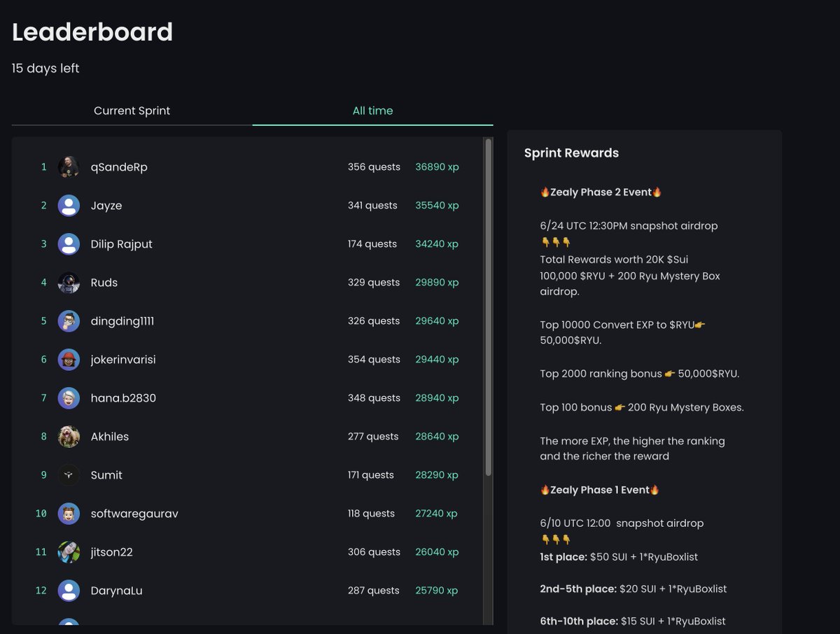
Task: Click the 35540 xp score
Action: (x=437, y=206)
